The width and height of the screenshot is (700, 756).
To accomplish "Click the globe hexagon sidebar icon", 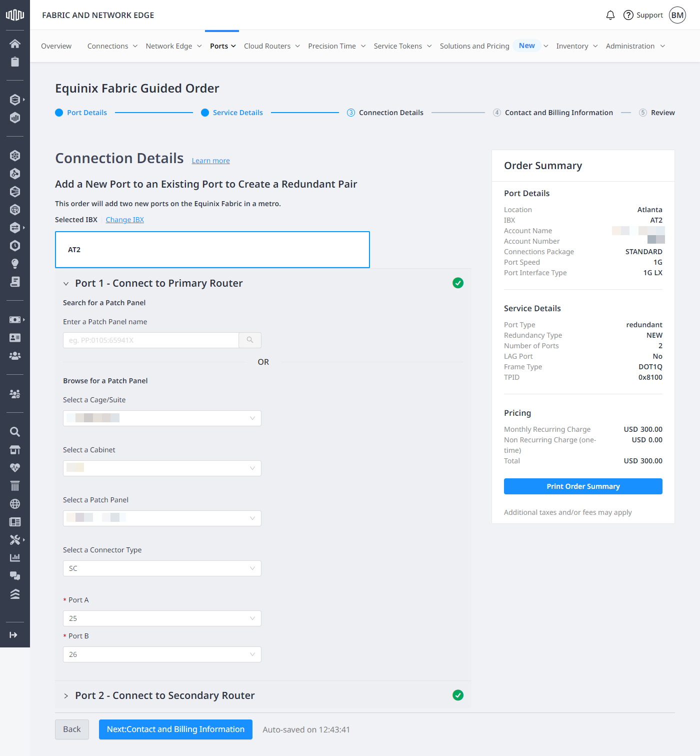I will click(x=15, y=210).
